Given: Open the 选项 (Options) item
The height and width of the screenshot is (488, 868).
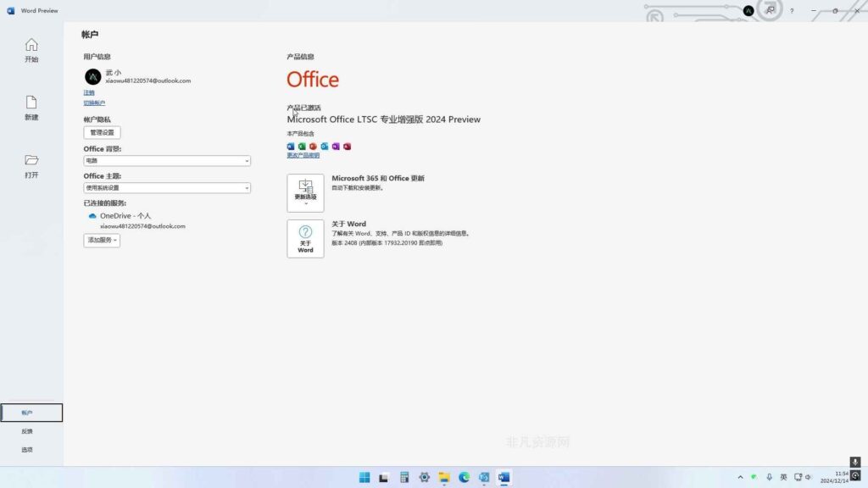Looking at the screenshot, I should (27, 449).
